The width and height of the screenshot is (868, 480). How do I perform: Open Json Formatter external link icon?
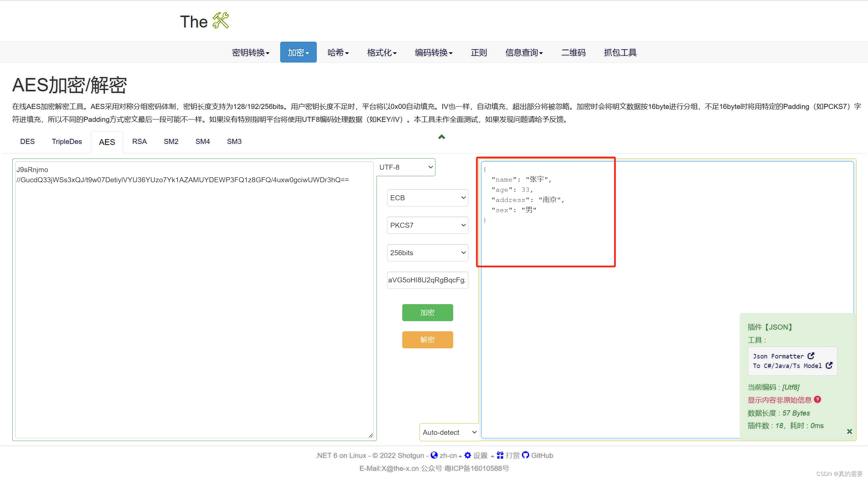pyautogui.click(x=811, y=356)
